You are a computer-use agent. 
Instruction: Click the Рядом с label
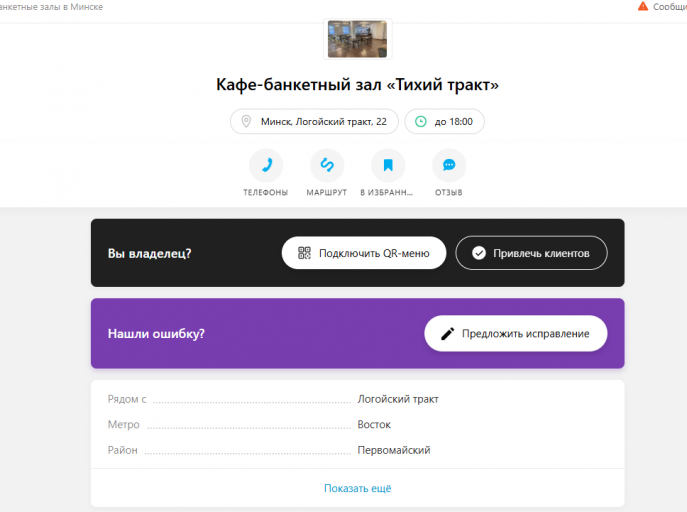coord(127,399)
